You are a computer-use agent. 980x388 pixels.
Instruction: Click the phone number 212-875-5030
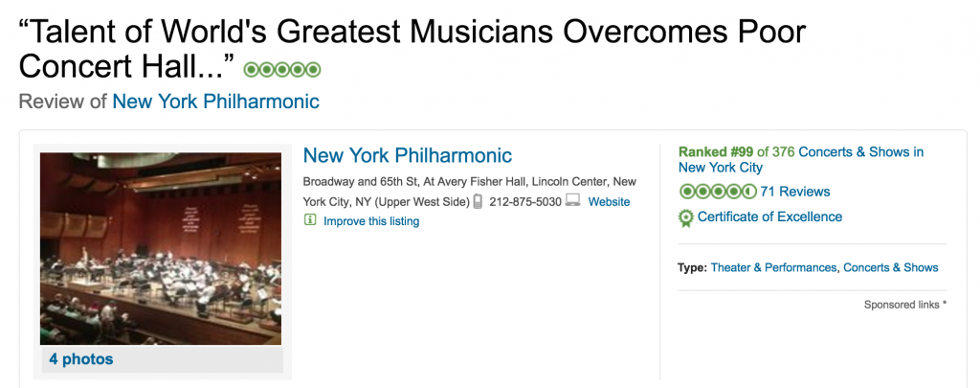[525, 201]
